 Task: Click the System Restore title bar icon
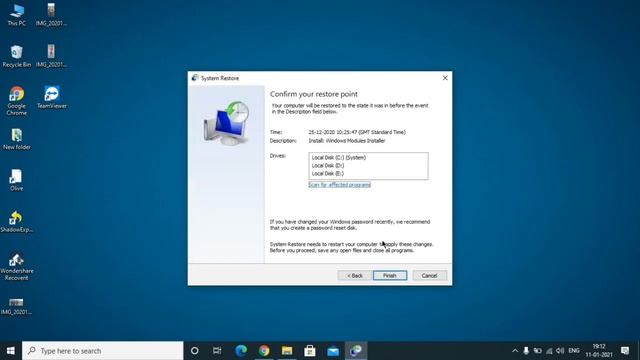[x=195, y=78]
